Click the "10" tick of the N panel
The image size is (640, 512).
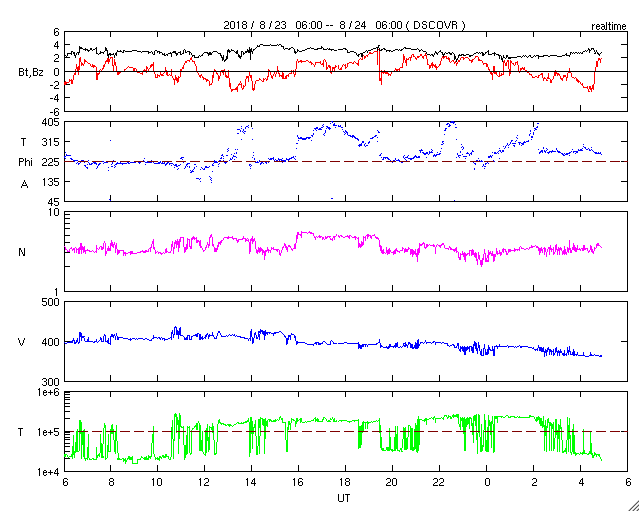[x=54, y=212]
